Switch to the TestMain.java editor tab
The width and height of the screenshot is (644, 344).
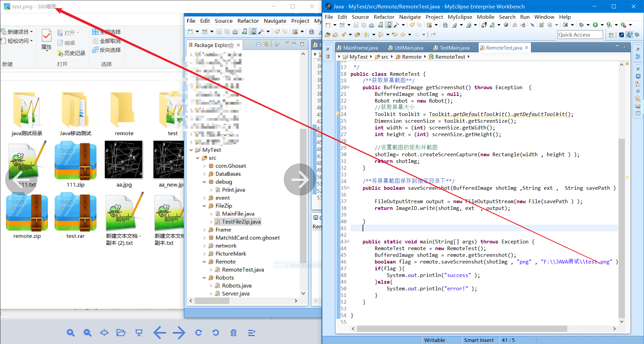[x=451, y=48]
